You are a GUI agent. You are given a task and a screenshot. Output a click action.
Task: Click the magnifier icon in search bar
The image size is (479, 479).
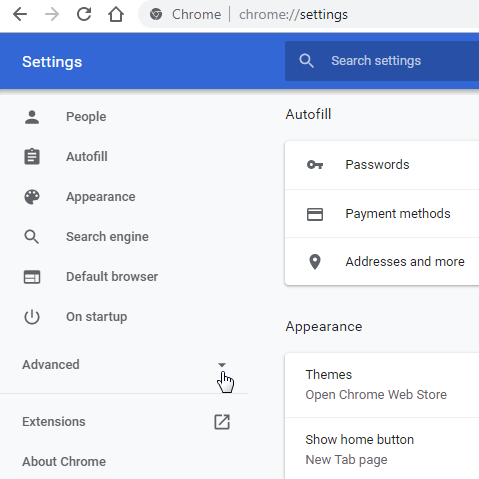point(306,61)
